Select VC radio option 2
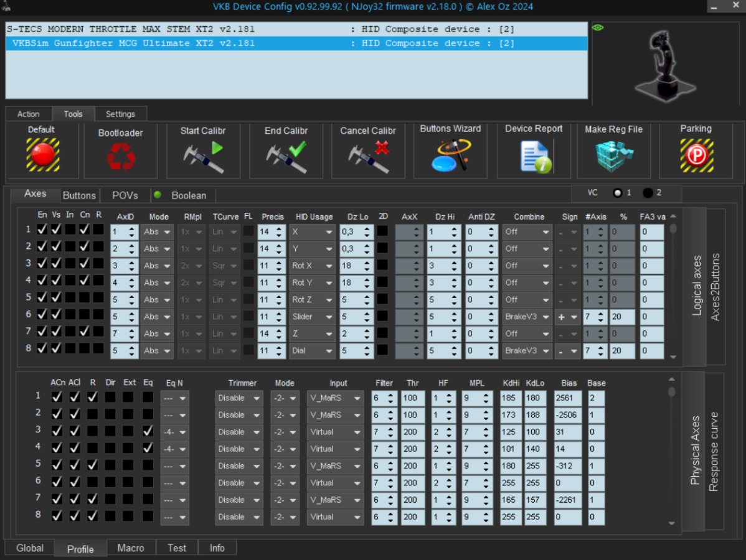The height and width of the screenshot is (560, 746). [648, 193]
